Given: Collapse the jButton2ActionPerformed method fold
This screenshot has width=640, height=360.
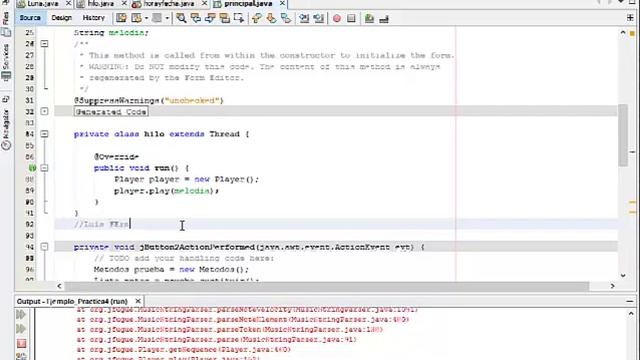Looking at the screenshot, I should [44, 247].
